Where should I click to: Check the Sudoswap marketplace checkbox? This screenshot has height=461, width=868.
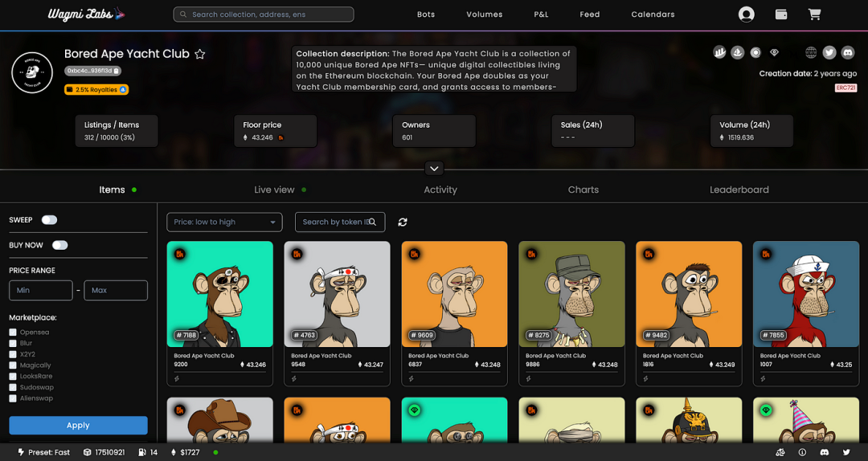tap(13, 387)
